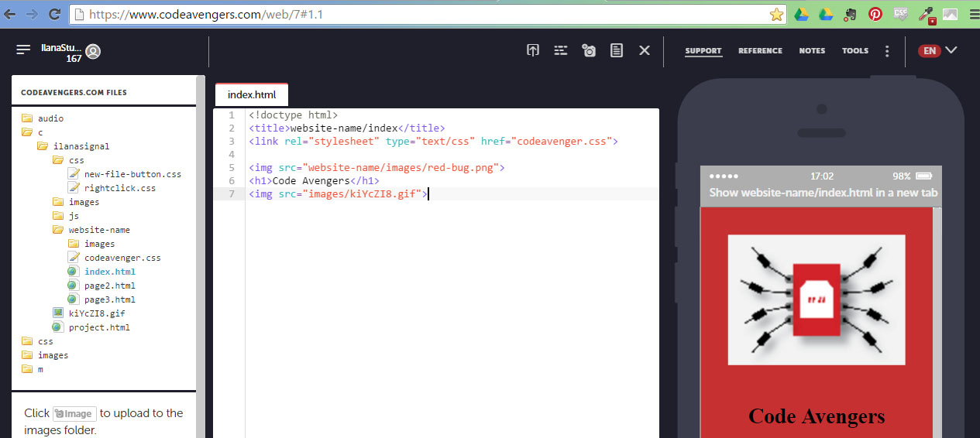Image resolution: width=980 pixels, height=438 pixels.
Task: Open the vertical three-dots more menu
Action: tap(887, 51)
